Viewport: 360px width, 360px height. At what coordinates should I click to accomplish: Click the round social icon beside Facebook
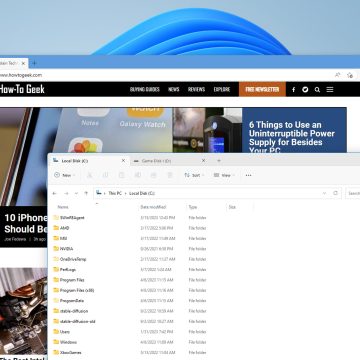(305, 90)
